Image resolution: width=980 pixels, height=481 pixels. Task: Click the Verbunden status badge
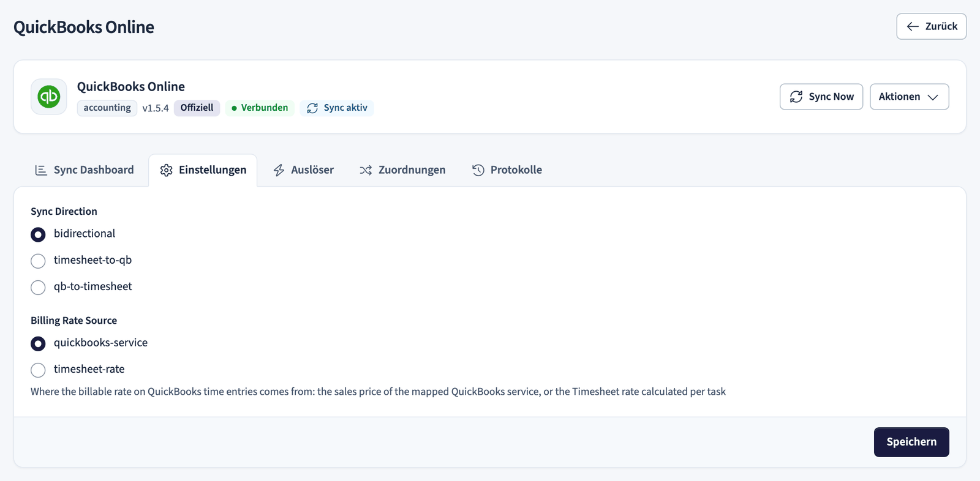coord(260,108)
